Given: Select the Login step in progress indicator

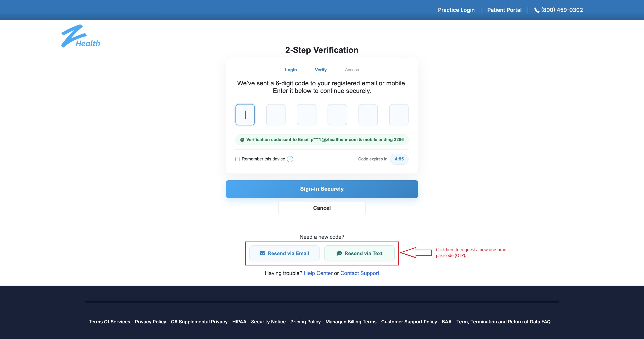Looking at the screenshot, I should tap(291, 70).
